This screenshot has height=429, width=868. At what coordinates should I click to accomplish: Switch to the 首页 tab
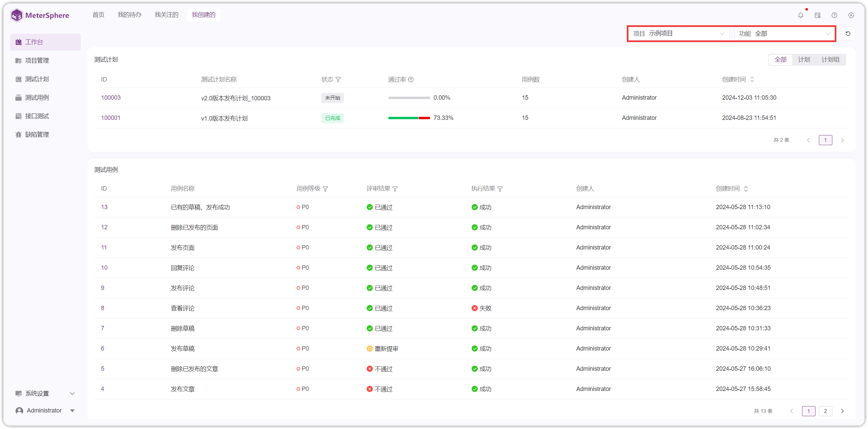(98, 15)
